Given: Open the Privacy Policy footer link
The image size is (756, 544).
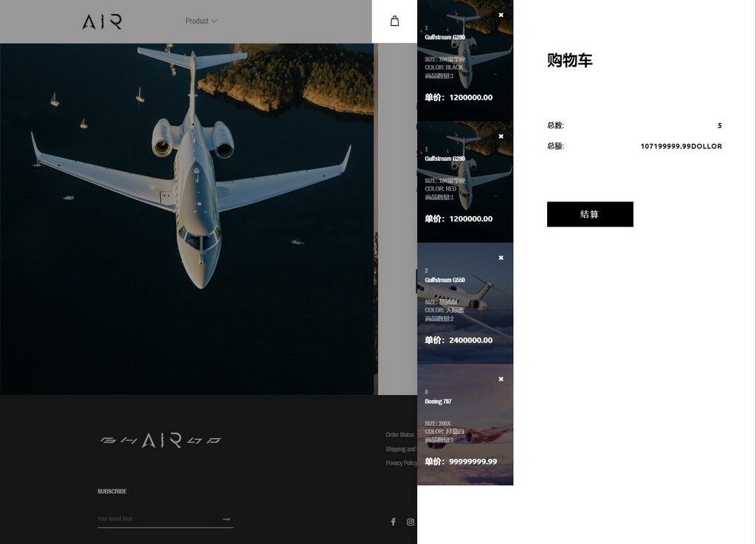Looking at the screenshot, I should [x=401, y=463].
